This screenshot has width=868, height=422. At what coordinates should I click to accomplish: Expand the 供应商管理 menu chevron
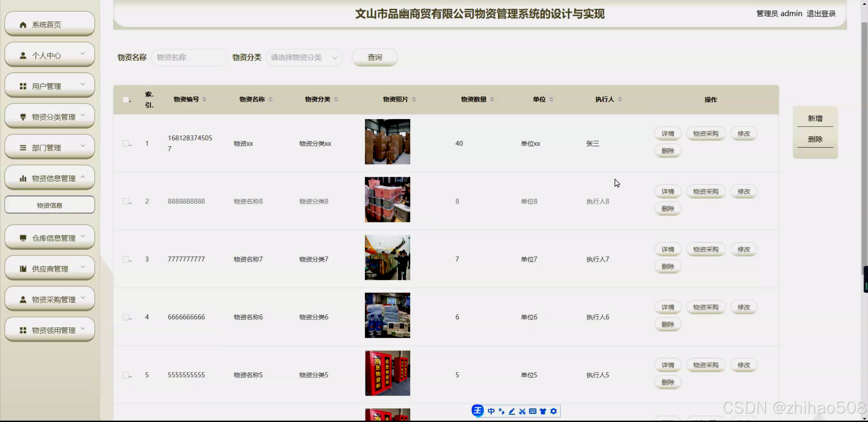pyautogui.click(x=83, y=267)
